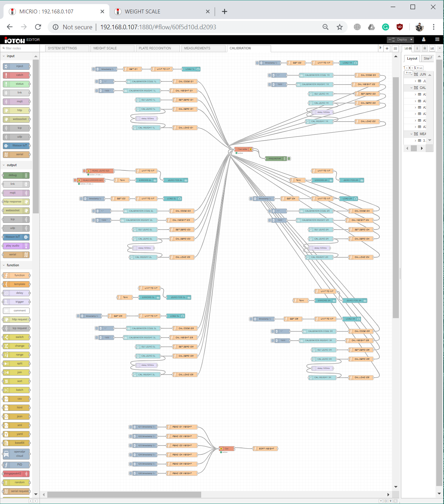The image size is (444, 504).
Task: Choose the http response node in the palette
Action: click(x=16, y=202)
